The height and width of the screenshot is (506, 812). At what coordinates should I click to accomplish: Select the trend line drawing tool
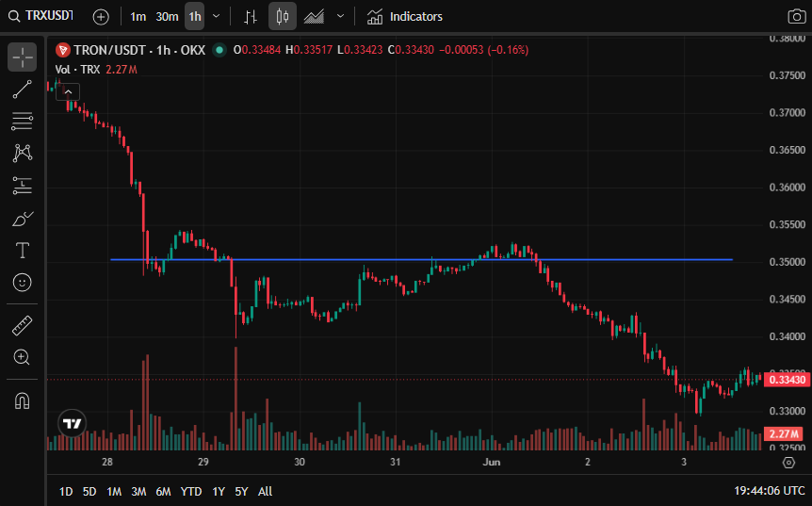pyautogui.click(x=23, y=90)
